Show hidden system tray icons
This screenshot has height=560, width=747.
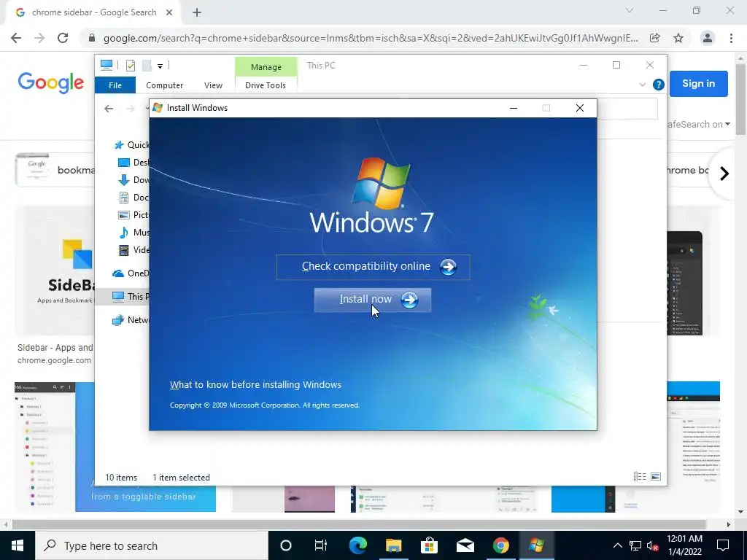click(x=617, y=545)
